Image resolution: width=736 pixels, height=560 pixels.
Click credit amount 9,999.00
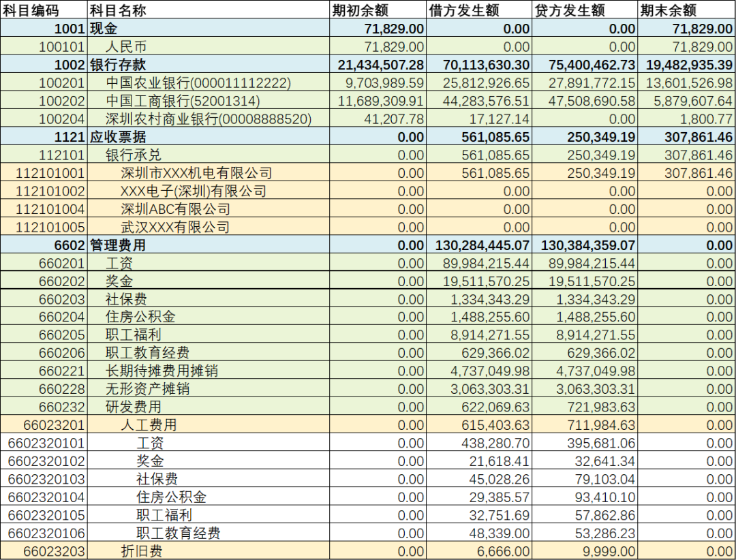click(x=585, y=550)
